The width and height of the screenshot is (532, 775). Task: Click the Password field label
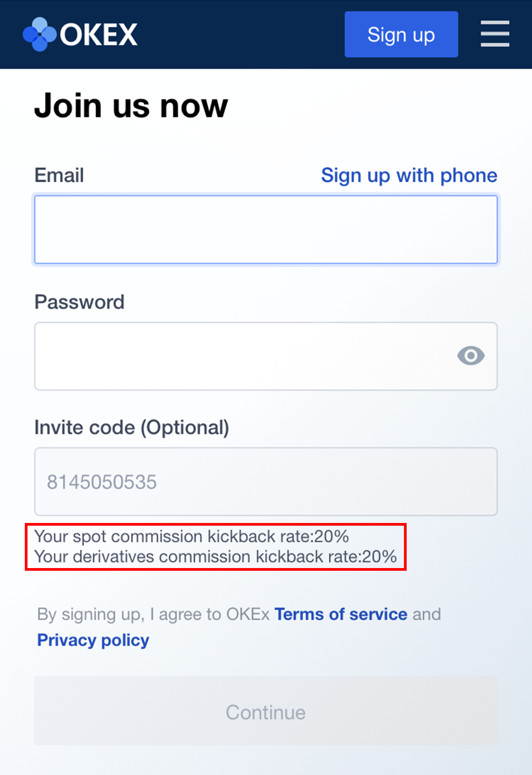pyautogui.click(x=79, y=302)
